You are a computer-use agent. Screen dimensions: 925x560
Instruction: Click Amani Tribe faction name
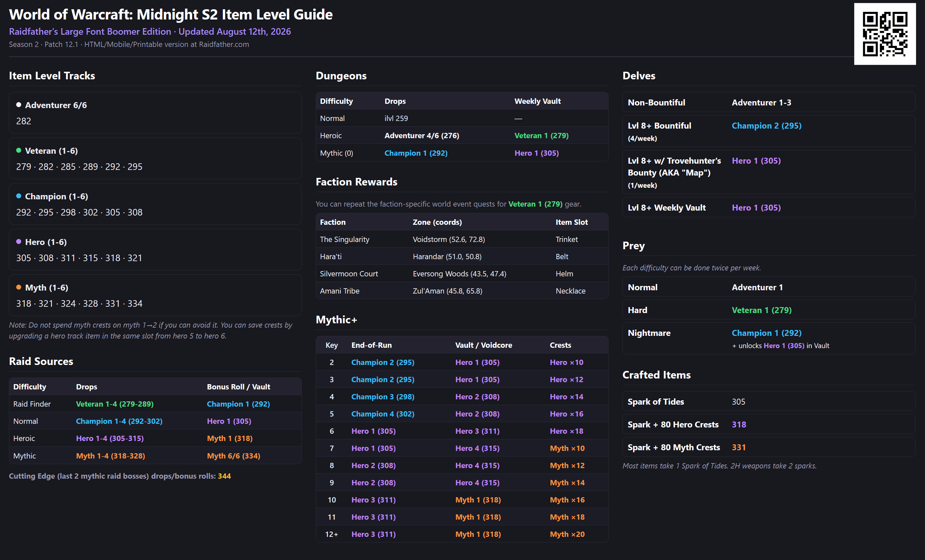(x=340, y=291)
